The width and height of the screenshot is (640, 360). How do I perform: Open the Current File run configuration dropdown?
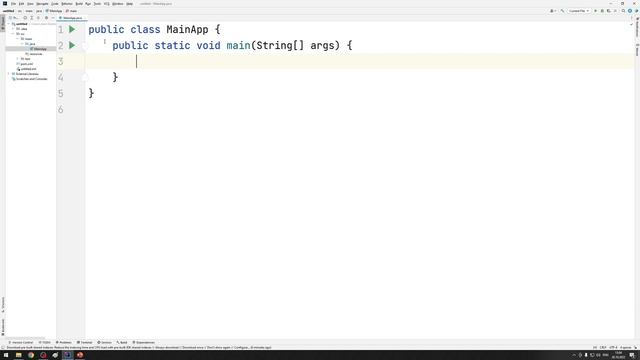(579, 11)
